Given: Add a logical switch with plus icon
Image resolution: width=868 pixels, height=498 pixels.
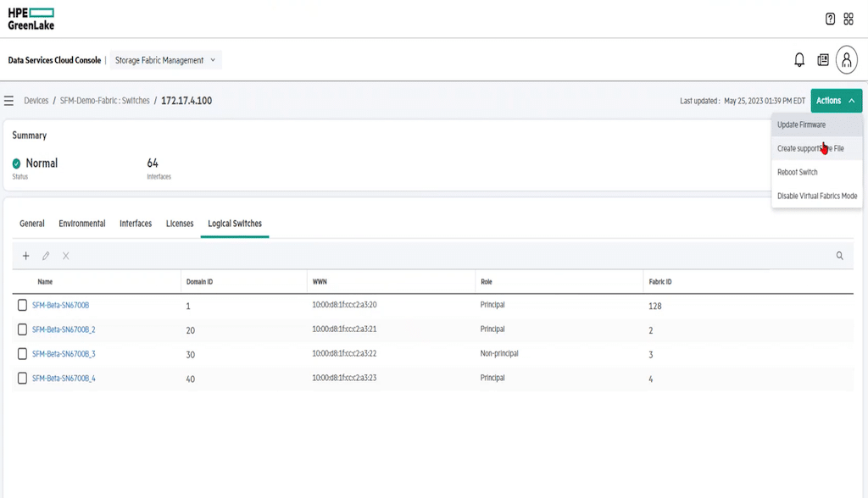Looking at the screenshot, I should tap(25, 256).
